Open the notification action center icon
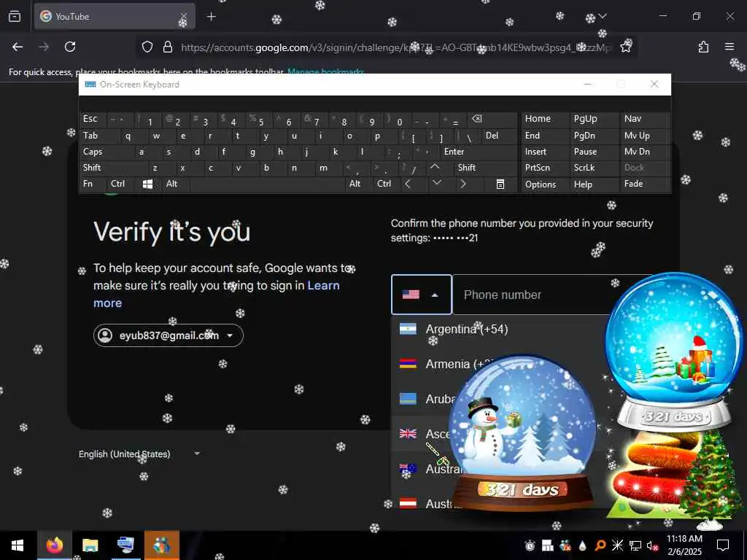This screenshot has height=560, width=747. tap(723, 545)
